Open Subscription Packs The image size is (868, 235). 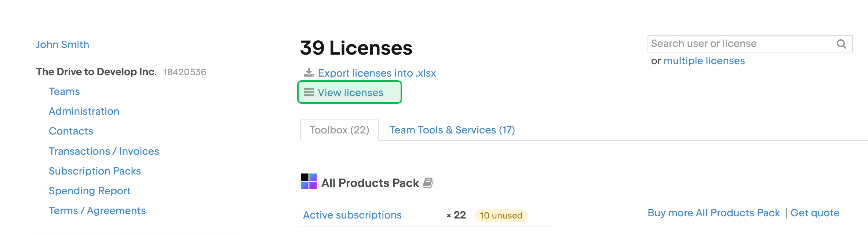pyautogui.click(x=95, y=171)
